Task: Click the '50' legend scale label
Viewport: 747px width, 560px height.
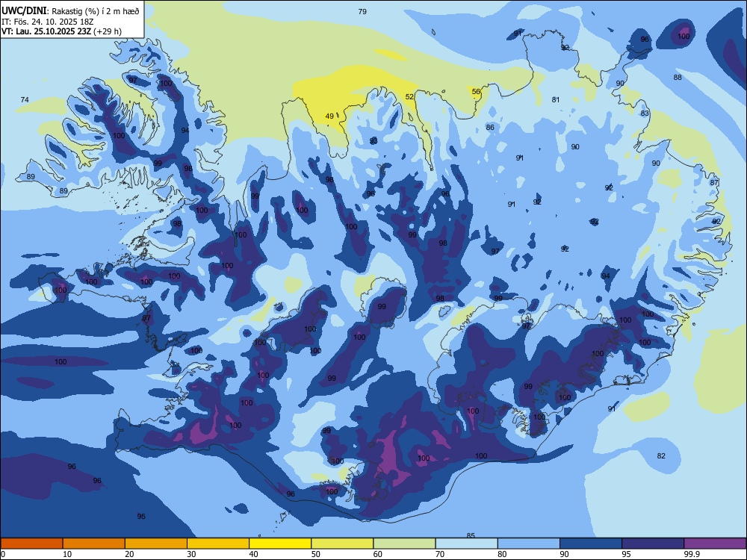Action: pos(316,554)
